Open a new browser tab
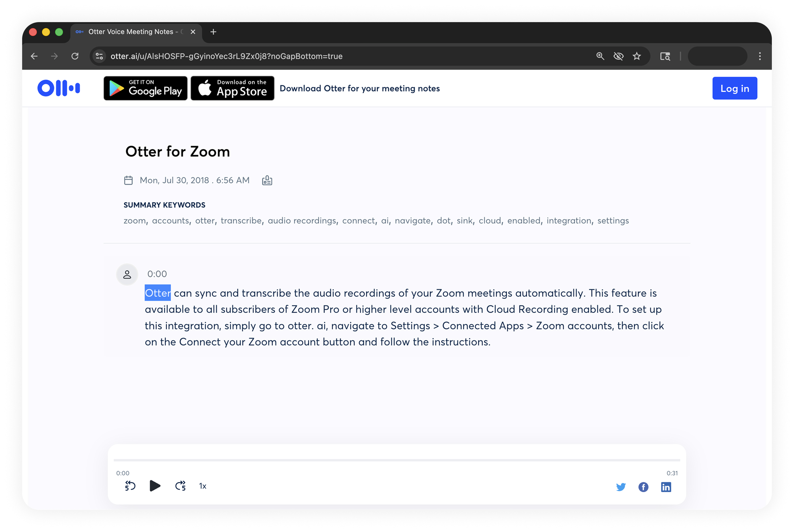The image size is (794, 532). click(x=213, y=32)
